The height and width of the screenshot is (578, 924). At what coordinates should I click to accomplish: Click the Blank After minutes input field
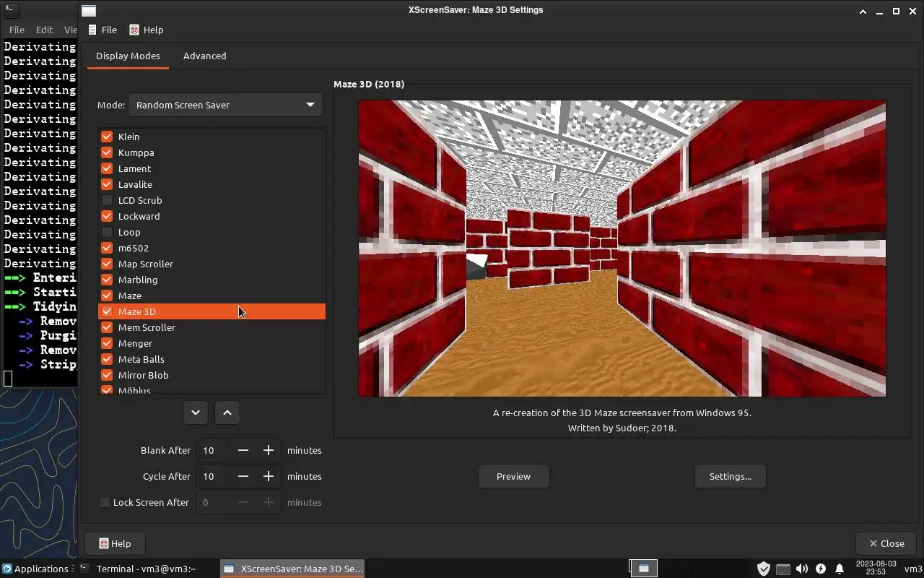pyautogui.click(x=214, y=450)
